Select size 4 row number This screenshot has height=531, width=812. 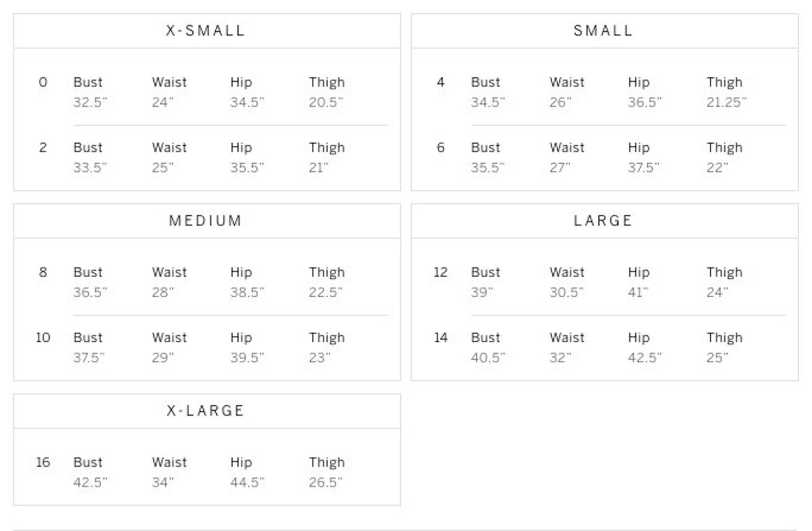(x=440, y=82)
